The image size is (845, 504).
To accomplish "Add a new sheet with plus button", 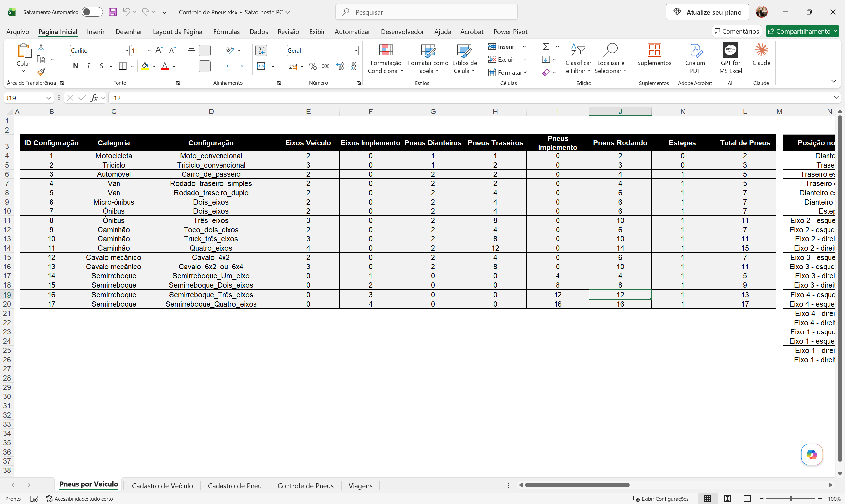I will (x=403, y=485).
